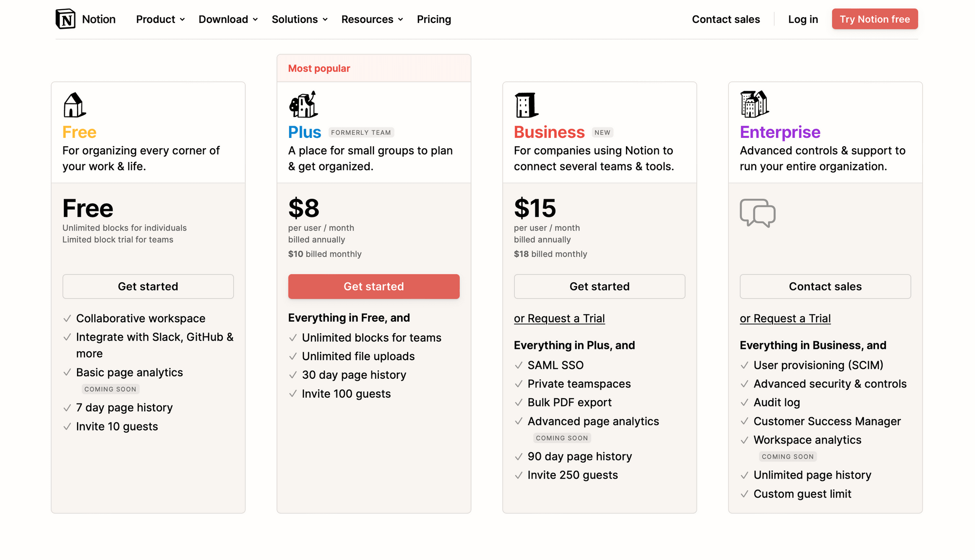Click the Enterprise plan buildings icon

point(754,104)
